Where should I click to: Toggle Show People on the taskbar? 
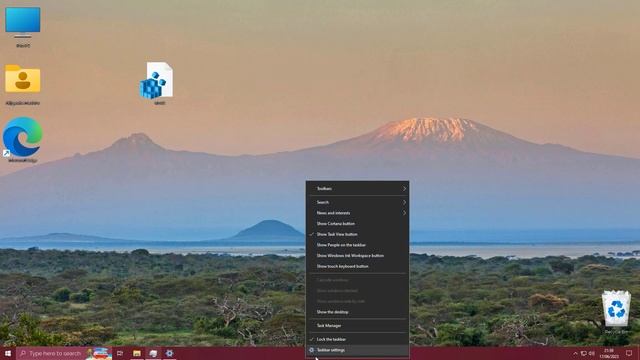click(x=357, y=245)
